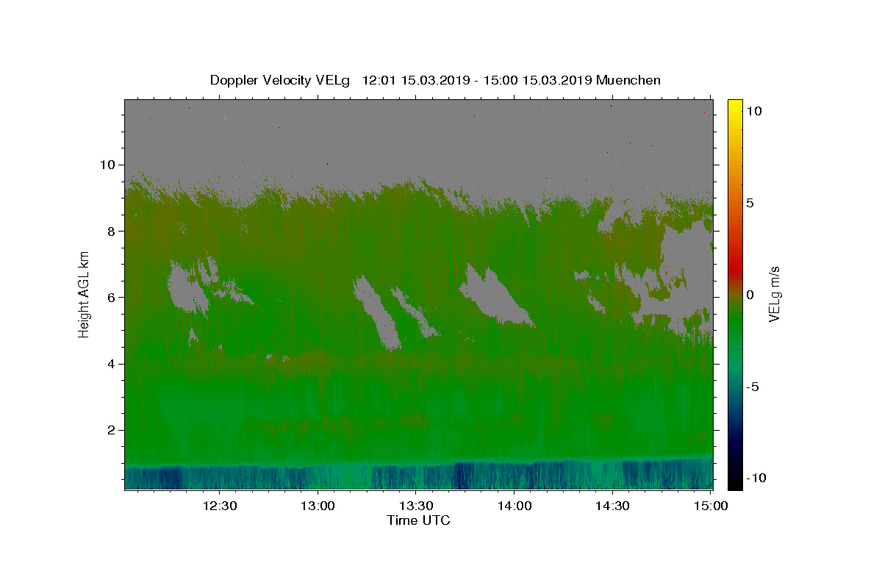Click the '13:30' time tick label

(416, 506)
